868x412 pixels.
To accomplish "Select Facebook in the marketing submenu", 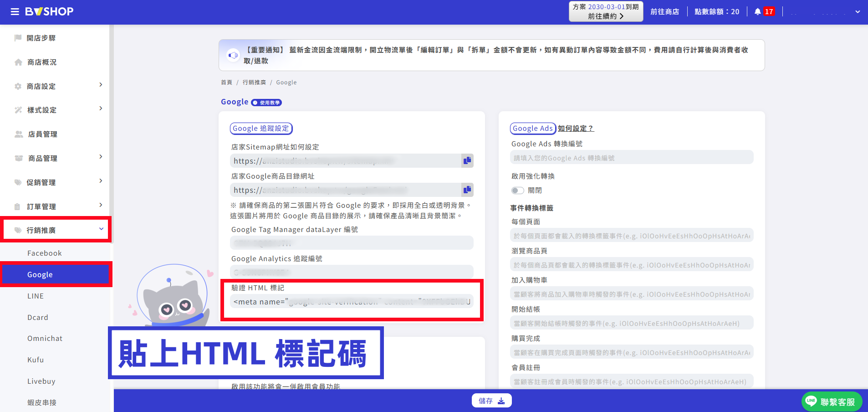I will (44, 253).
